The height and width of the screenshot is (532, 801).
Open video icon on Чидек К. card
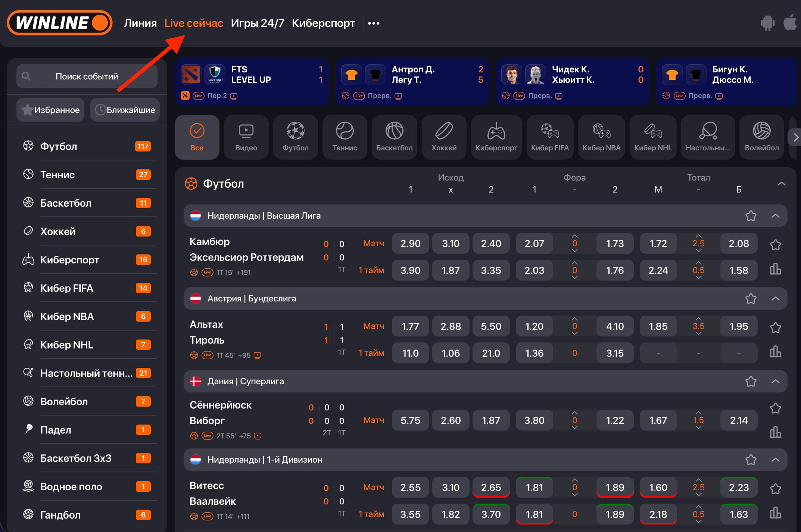pyautogui.click(x=559, y=96)
